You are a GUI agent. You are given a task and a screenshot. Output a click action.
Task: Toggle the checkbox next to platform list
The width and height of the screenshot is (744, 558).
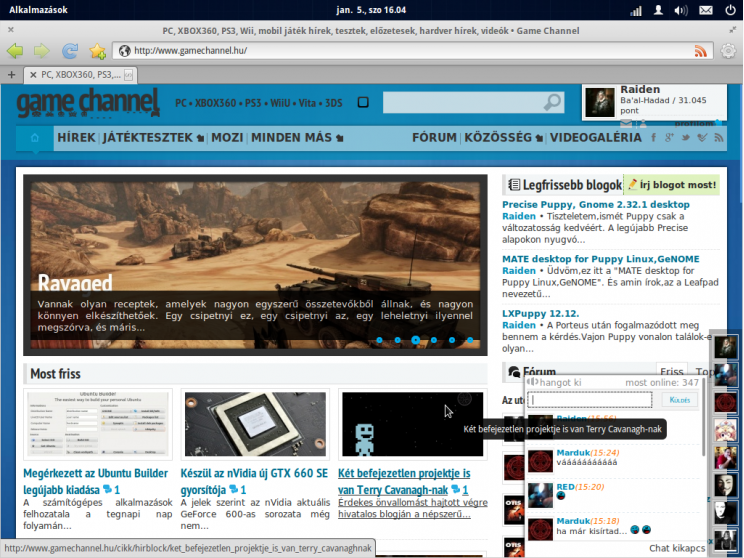363,102
